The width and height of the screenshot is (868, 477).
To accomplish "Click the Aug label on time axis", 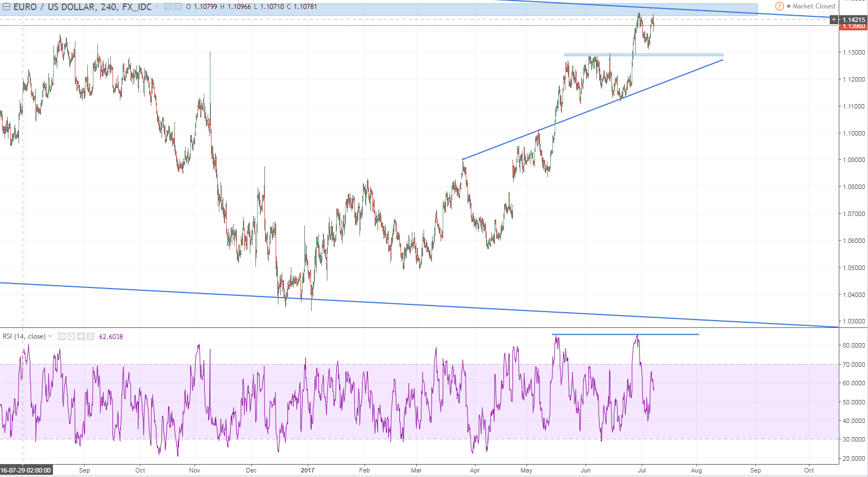I will tap(696, 470).
